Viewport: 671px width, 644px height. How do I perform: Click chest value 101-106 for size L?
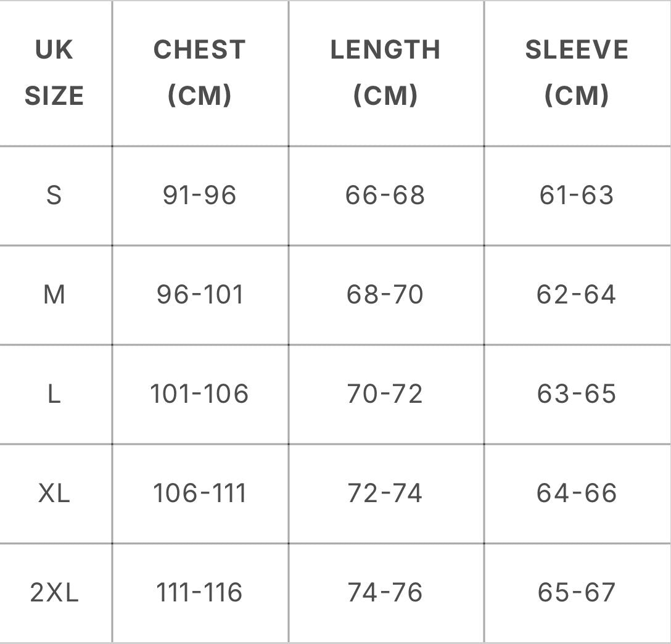coord(199,394)
